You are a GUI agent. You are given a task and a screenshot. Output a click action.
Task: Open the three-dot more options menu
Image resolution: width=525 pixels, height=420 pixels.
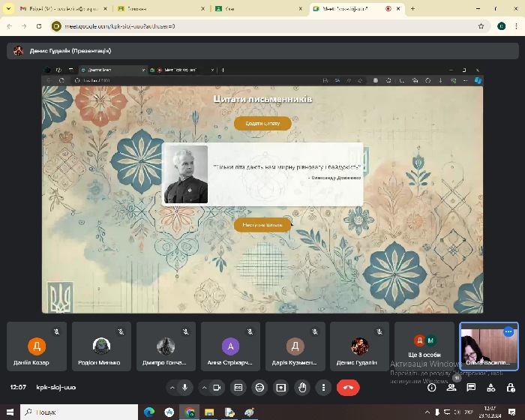[x=323, y=388]
